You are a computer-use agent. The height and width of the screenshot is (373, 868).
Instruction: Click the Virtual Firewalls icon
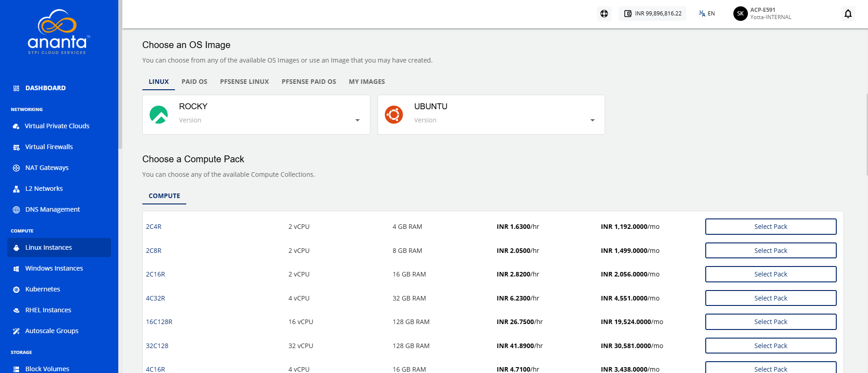(x=16, y=147)
